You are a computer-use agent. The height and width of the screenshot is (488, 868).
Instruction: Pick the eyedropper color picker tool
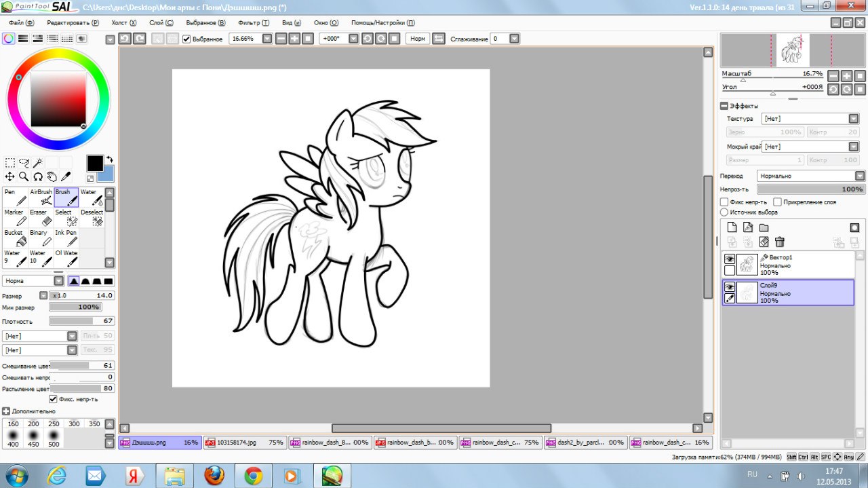point(66,176)
